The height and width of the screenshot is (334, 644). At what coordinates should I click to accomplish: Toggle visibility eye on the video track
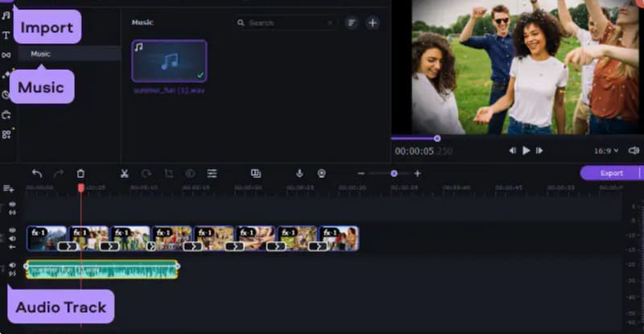(12, 229)
